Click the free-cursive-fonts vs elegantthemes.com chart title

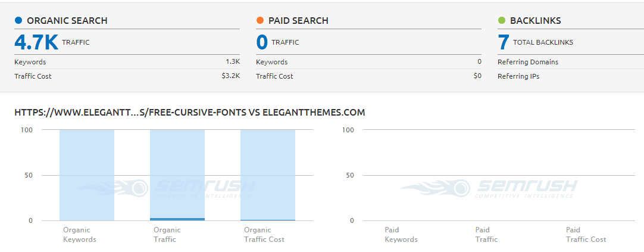(x=190, y=112)
